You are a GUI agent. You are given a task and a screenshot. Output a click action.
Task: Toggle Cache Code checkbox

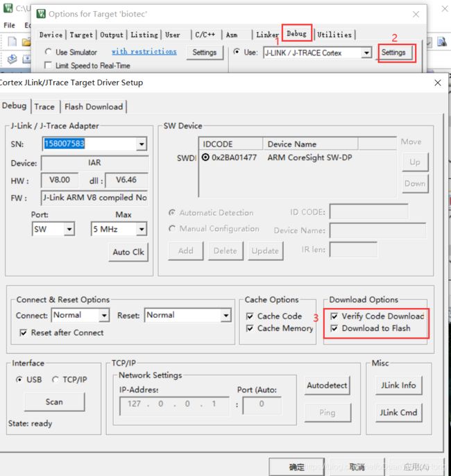(250, 316)
